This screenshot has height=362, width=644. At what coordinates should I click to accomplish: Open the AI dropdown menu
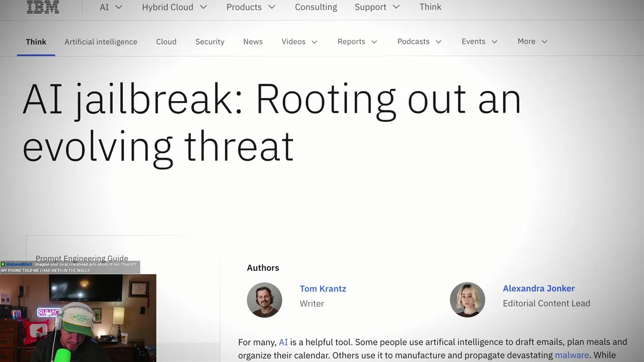tap(111, 7)
